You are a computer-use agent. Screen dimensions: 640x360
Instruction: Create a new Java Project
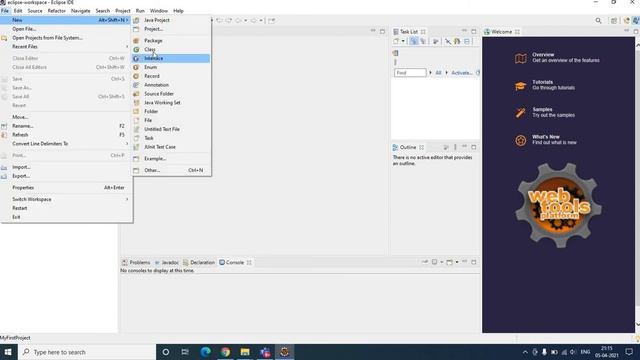click(x=157, y=20)
